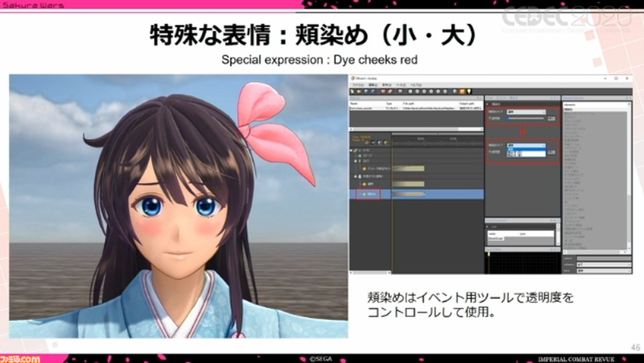Screen dimensions: 644x363
Task: Open the Edit menu (編集)
Action: (x=372, y=86)
